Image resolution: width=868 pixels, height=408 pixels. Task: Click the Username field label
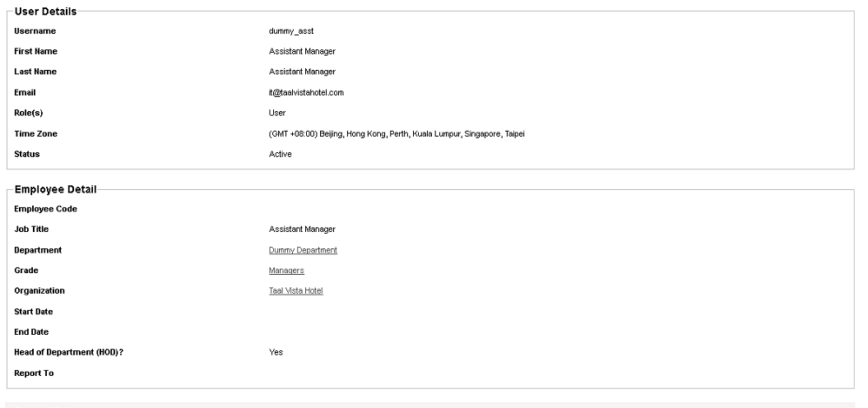coord(35,31)
